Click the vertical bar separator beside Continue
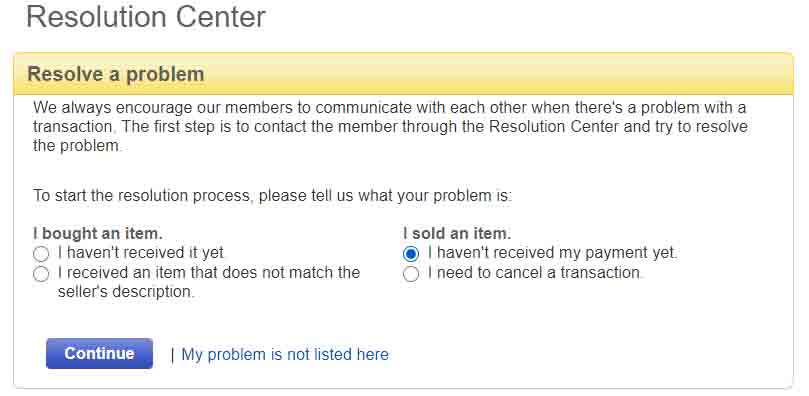Viewport: 809px width, 396px height. pyautogui.click(x=172, y=355)
